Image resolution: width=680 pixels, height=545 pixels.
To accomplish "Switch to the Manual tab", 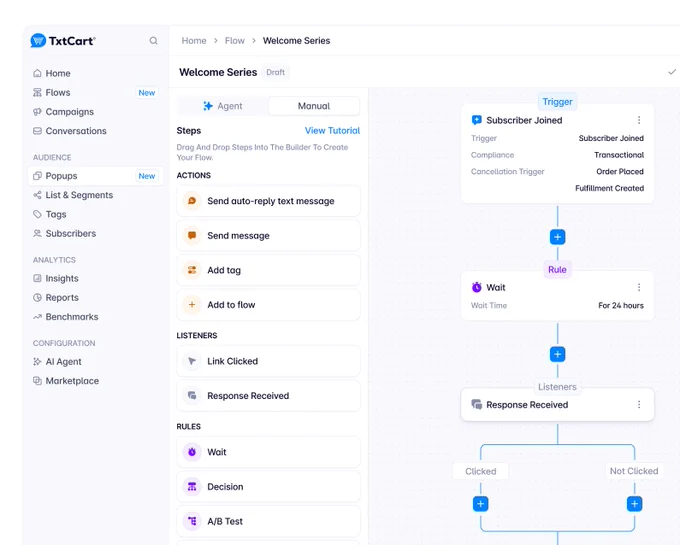I will pos(314,106).
